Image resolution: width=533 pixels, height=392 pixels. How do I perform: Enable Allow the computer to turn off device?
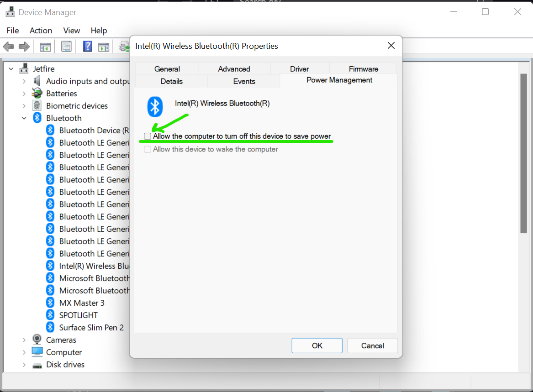click(x=148, y=136)
